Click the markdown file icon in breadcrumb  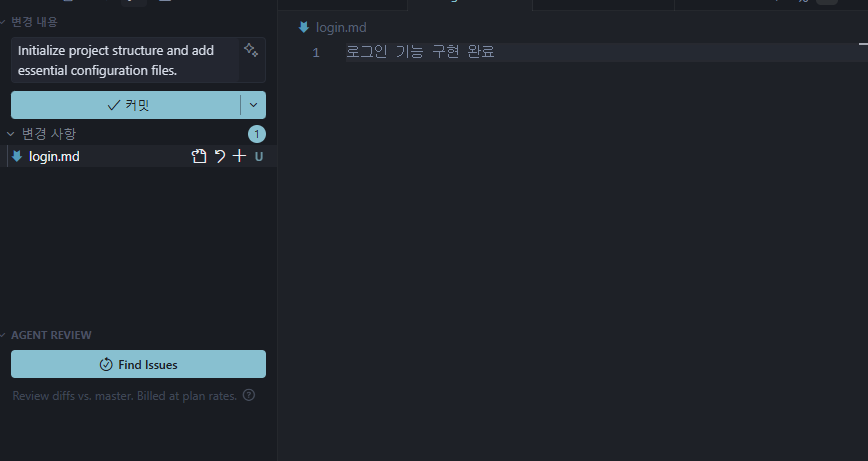[x=304, y=27]
